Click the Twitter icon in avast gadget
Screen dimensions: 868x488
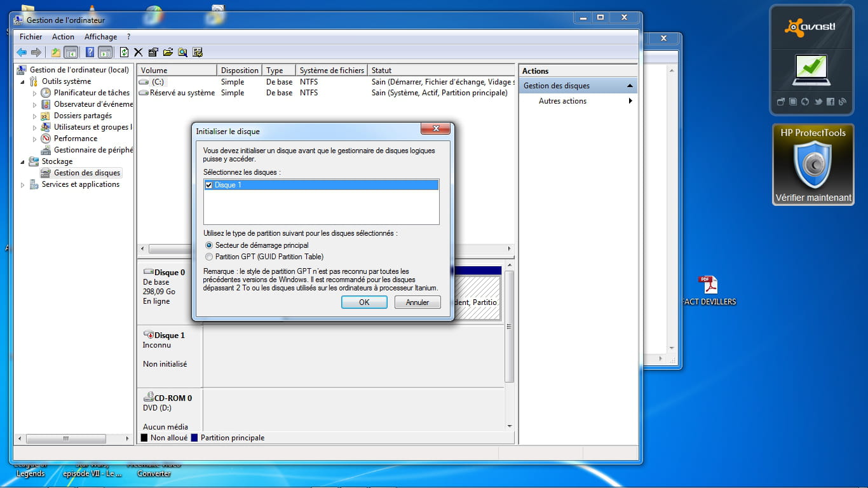click(x=818, y=102)
